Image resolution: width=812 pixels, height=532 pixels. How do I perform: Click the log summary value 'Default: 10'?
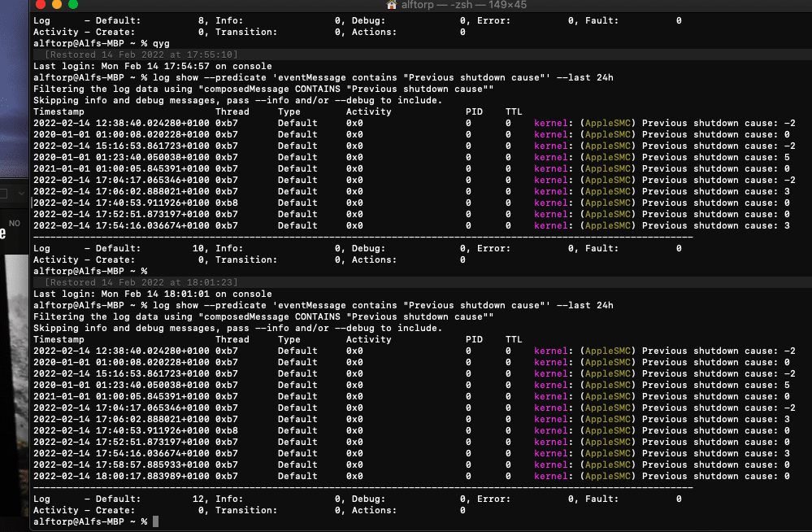tap(151, 248)
